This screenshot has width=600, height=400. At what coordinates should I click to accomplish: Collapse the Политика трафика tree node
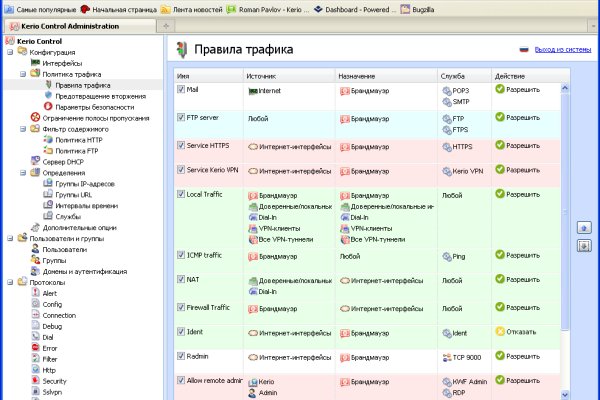click(x=21, y=74)
